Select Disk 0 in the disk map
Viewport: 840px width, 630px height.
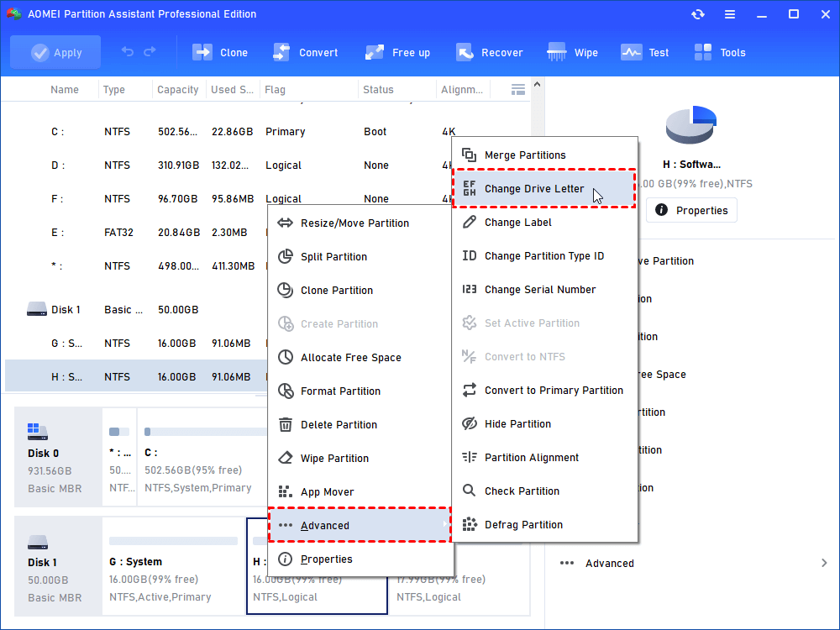(x=58, y=456)
